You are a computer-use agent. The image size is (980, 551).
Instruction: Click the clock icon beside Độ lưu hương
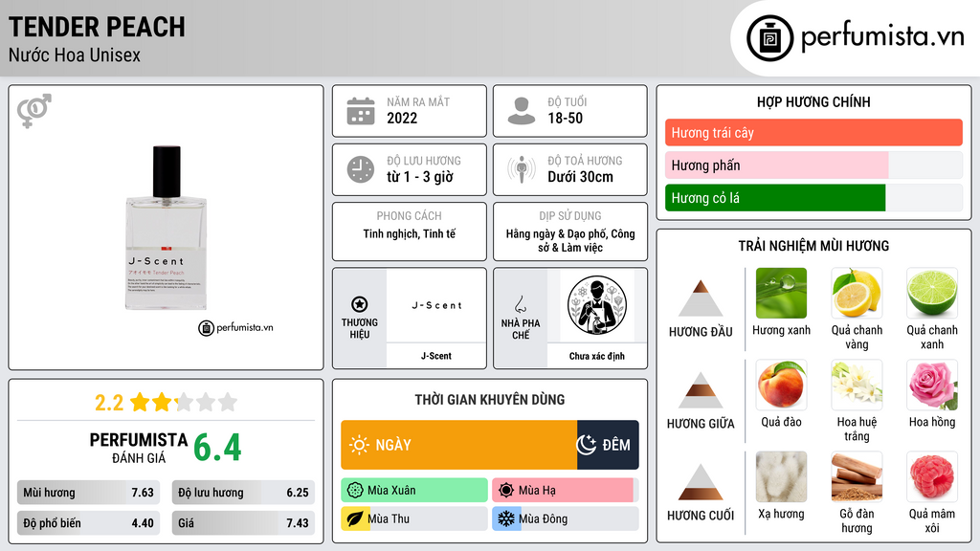[361, 169]
